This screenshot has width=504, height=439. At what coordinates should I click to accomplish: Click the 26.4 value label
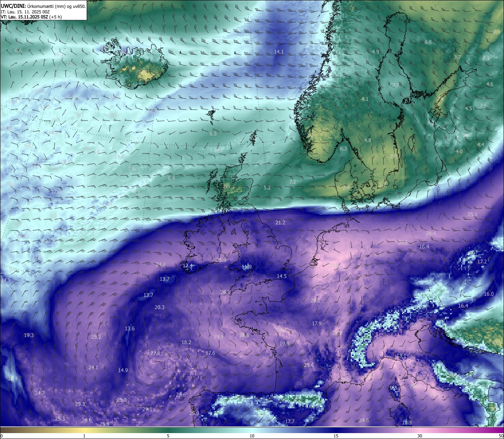431,233
